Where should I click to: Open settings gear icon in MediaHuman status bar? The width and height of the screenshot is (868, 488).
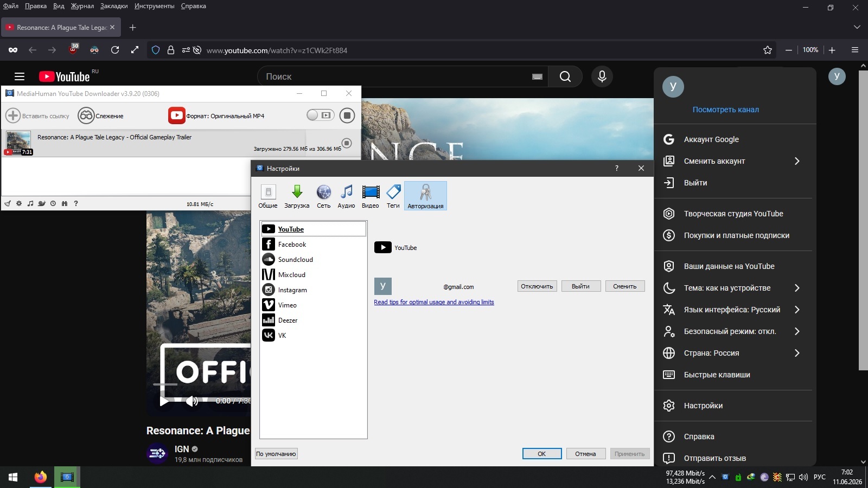(19, 204)
